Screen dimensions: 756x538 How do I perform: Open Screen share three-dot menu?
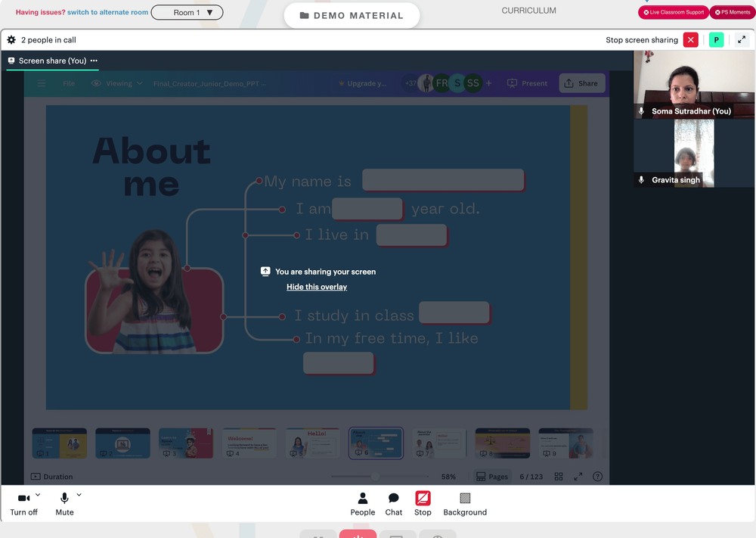94,61
